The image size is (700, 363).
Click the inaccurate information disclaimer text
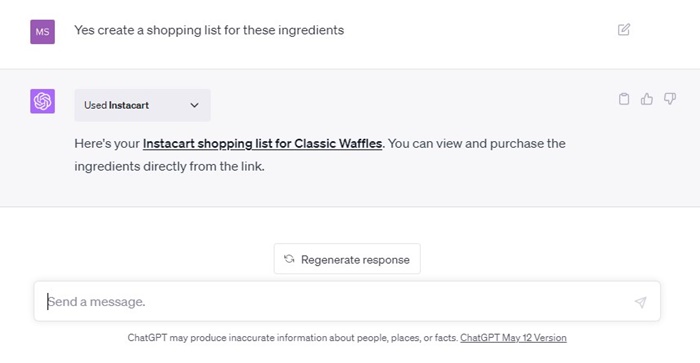point(293,338)
